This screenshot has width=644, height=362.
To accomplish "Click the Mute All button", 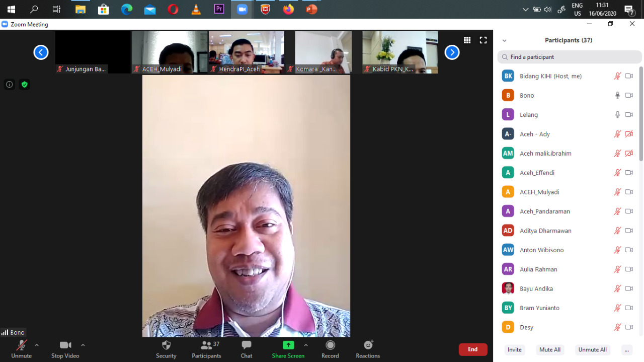I will click(549, 349).
